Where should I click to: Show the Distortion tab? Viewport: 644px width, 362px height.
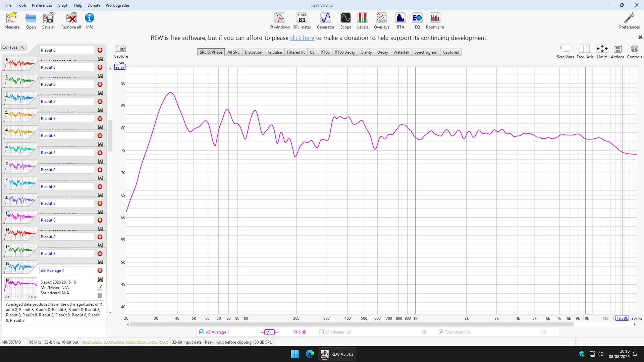click(254, 52)
